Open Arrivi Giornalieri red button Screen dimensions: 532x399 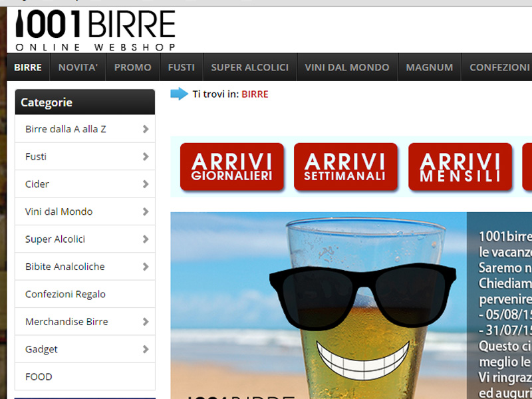coord(231,167)
